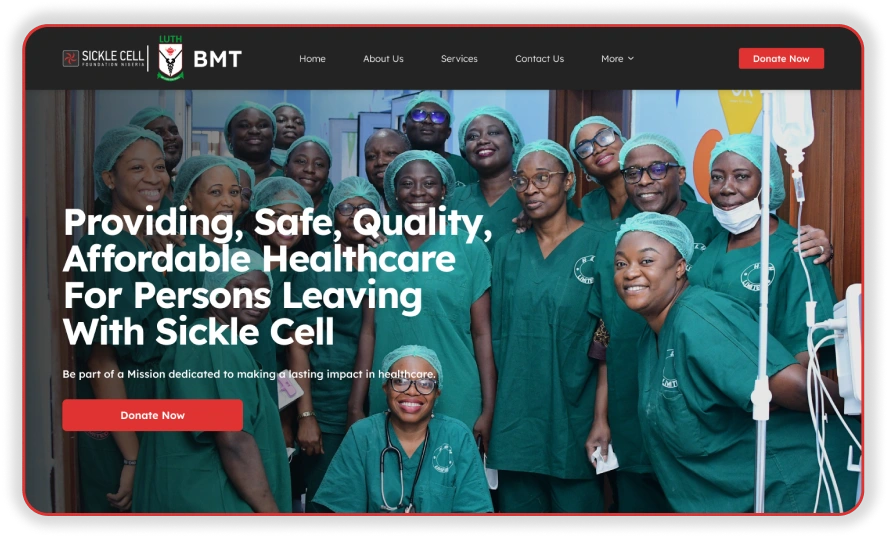
Task: Expand the More dropdown menu
Action: pos(617,58)
